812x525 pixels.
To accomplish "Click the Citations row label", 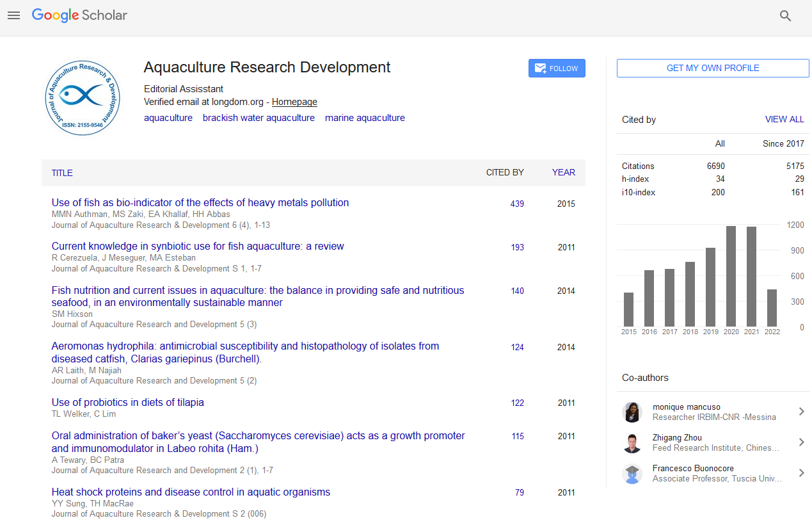I will coord(638,166).
